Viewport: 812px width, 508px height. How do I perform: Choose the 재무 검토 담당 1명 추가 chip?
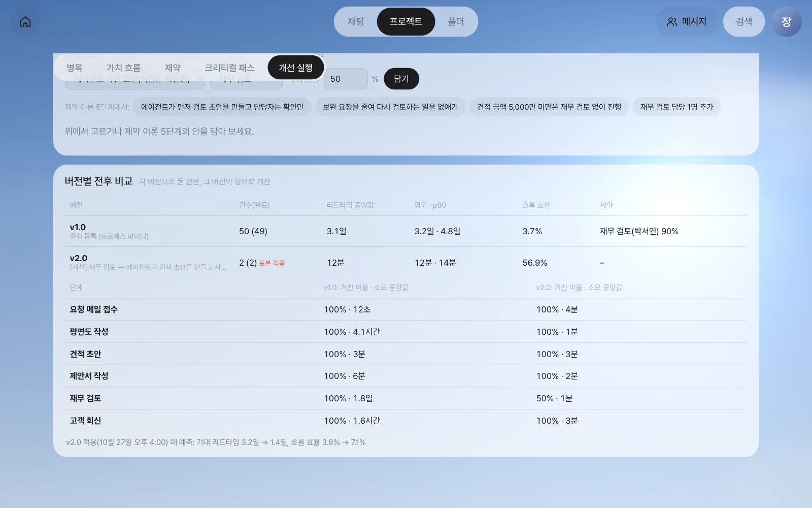click(676, 107)
